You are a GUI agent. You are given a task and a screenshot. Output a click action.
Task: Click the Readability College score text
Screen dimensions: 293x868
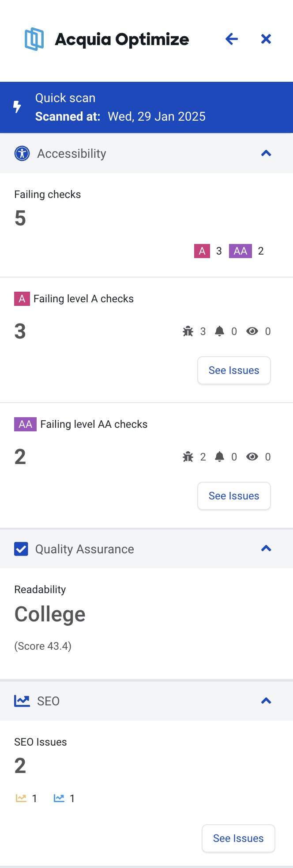(50, 614)
